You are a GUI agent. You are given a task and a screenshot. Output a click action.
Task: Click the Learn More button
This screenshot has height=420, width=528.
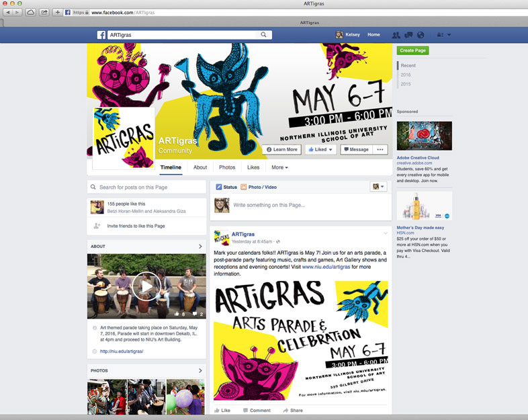[282, 150]
